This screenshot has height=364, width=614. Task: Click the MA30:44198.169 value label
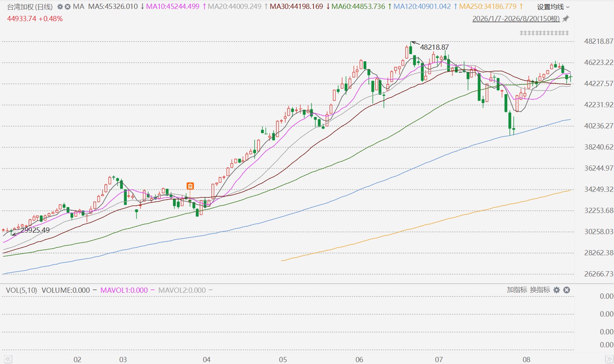(296, 7)
